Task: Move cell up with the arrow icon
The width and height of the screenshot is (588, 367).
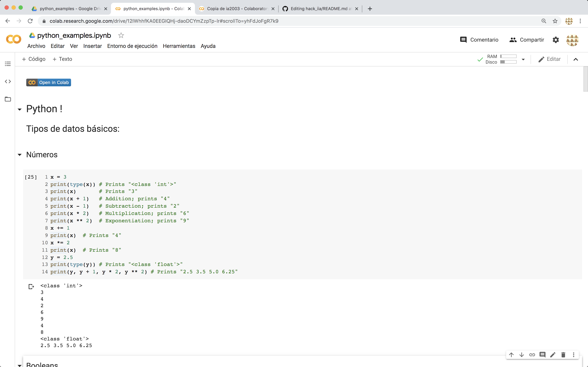Action: coord(511,355)
